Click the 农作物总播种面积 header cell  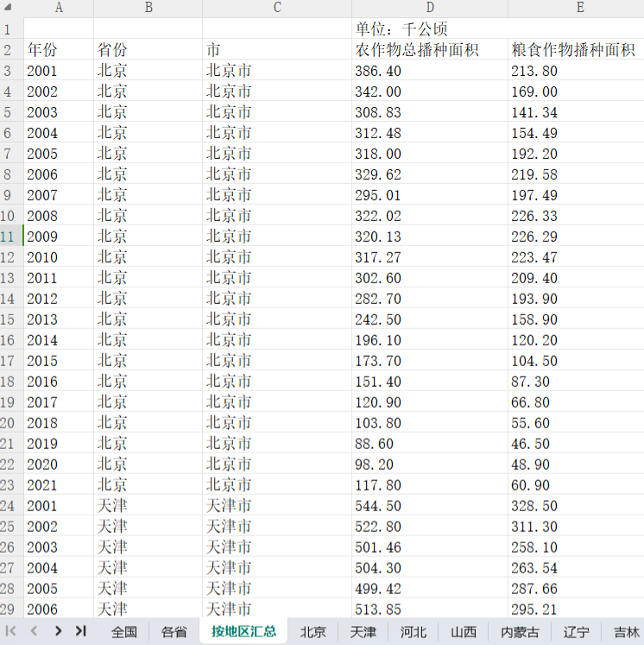click(x=430, y=50)
